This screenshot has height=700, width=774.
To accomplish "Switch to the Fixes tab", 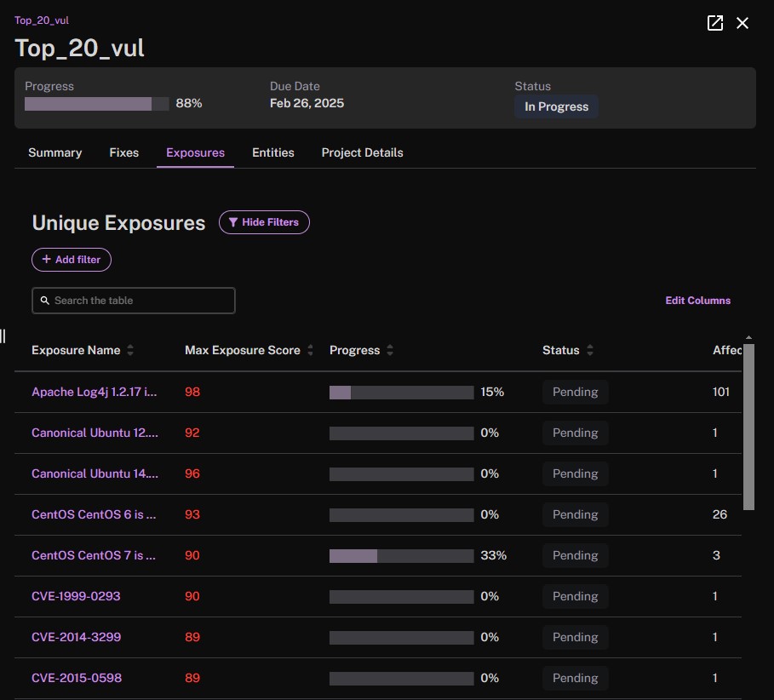I will [x=124, y=152].
